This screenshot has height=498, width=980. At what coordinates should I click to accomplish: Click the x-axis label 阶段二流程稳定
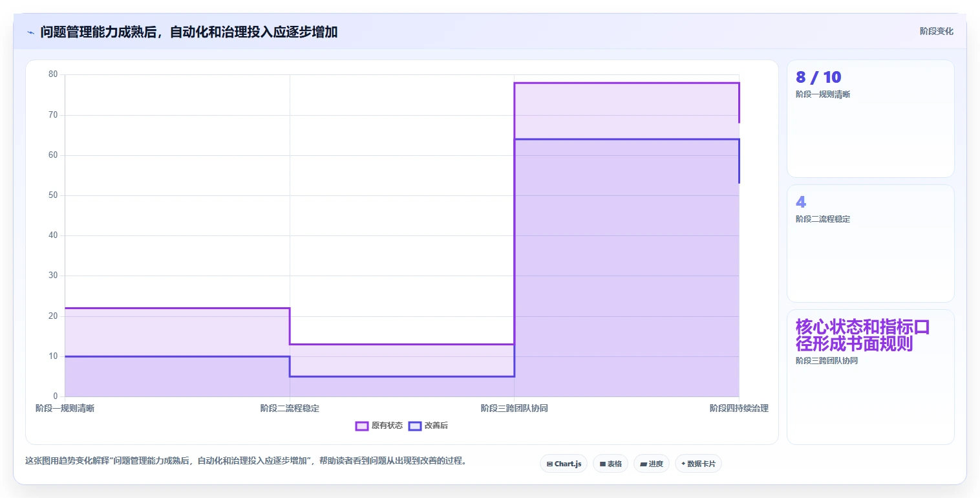[x=290, y=408]
